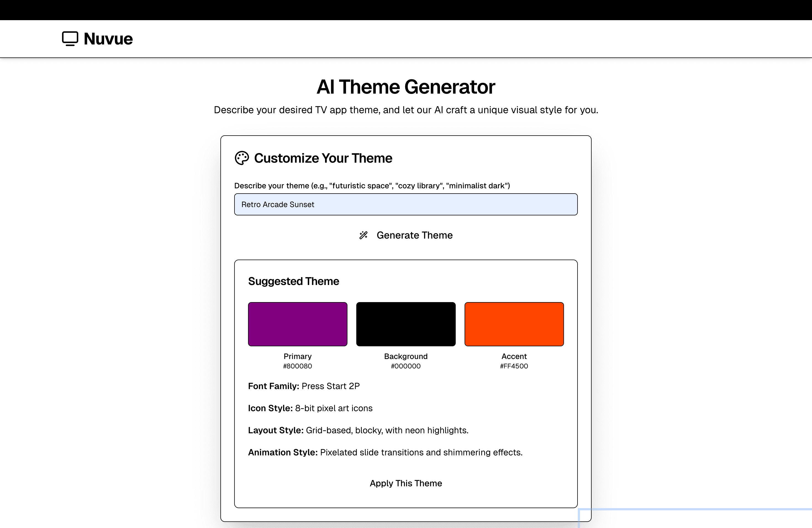Screen dimensions: 812x528
Task: Click the magic wand icon
Action: [363, 235]
